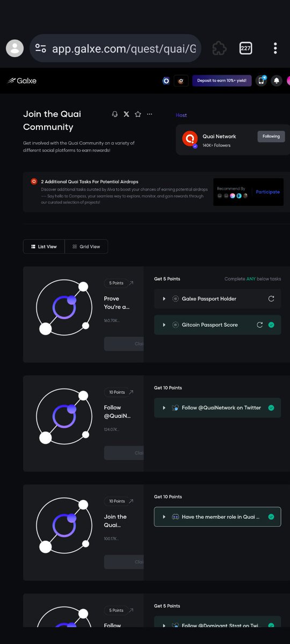Refresh the Galxe Passport Holder task

(271, 298)
